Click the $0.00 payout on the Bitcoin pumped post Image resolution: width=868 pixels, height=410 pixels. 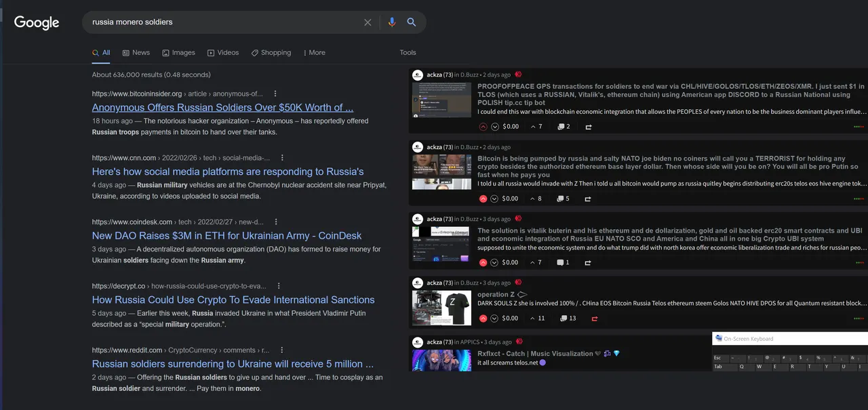click(511, 199)
